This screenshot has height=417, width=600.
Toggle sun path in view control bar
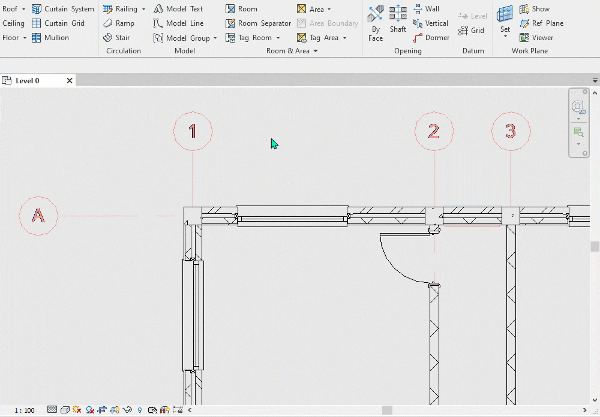click(77, 410)
